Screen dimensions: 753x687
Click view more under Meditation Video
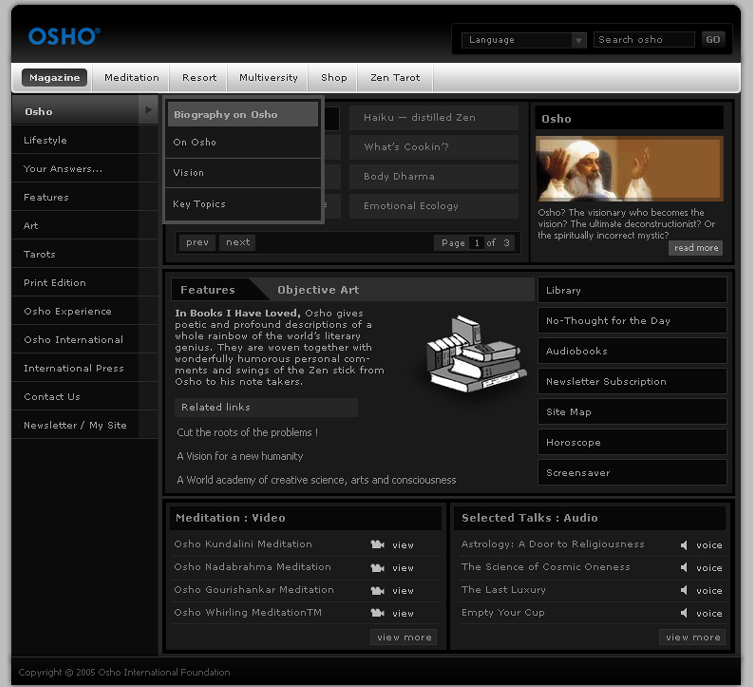(x=404, y=637)
